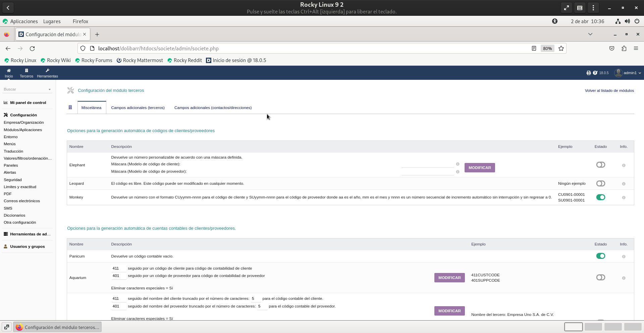Open the admin1 user dropdown
This screenshot has height=333, width=644.
point(628,73)
